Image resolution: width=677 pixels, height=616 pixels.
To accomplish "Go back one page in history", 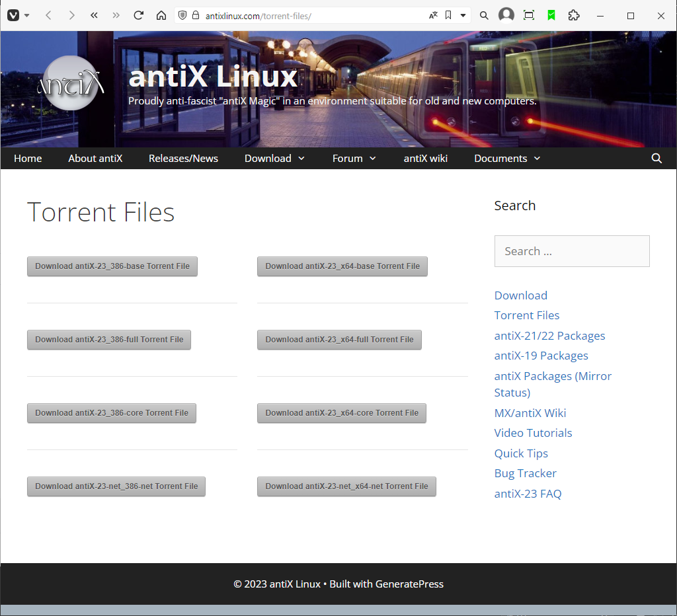I will [x=48, y=16].
